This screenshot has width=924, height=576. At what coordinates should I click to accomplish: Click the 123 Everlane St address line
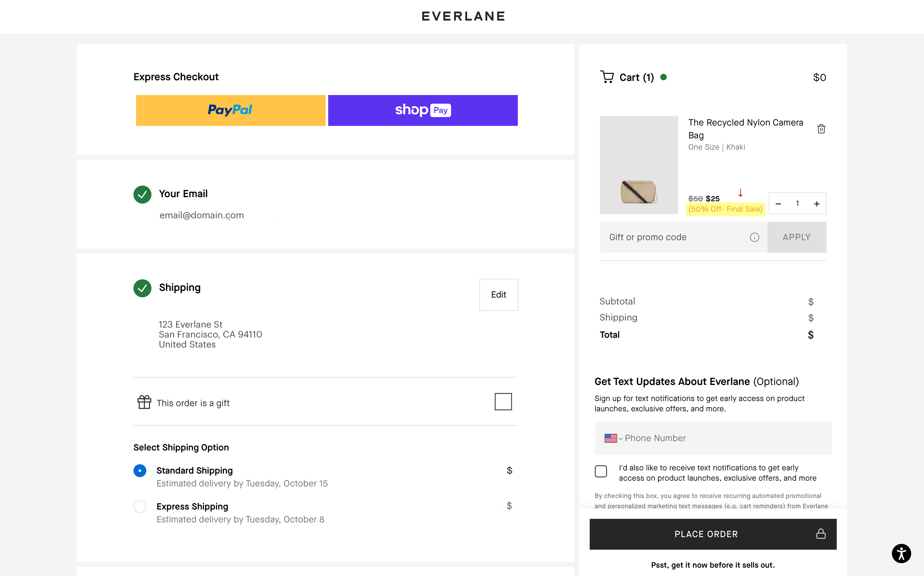point(190,325)
